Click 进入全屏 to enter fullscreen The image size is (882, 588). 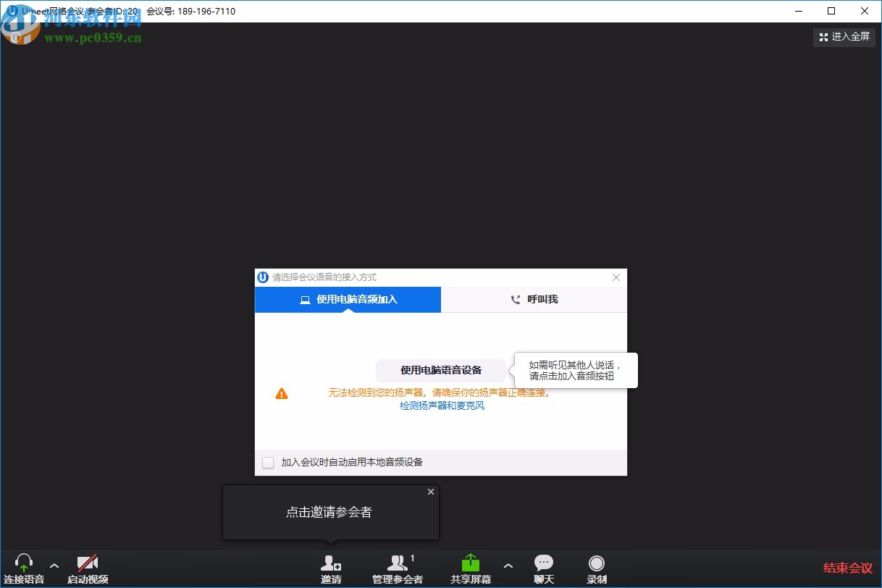click(844, 37)
